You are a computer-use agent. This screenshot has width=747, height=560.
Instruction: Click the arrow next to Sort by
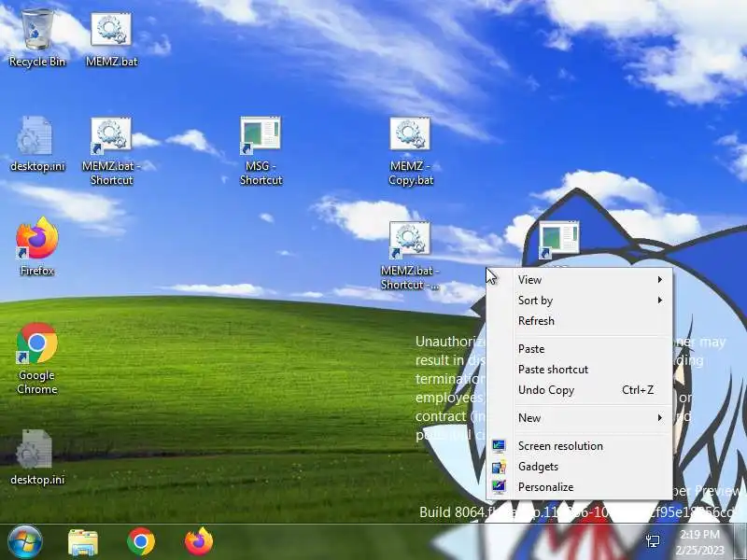click(660, 300)
